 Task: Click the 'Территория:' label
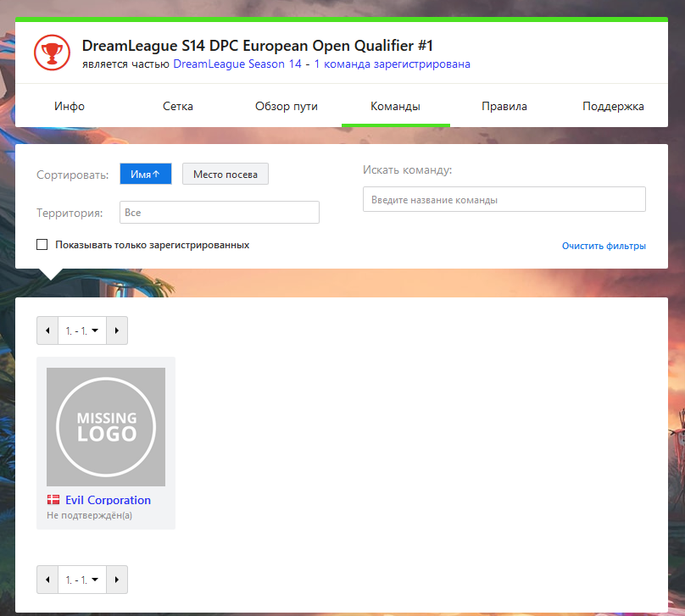(x=70, y=213)
